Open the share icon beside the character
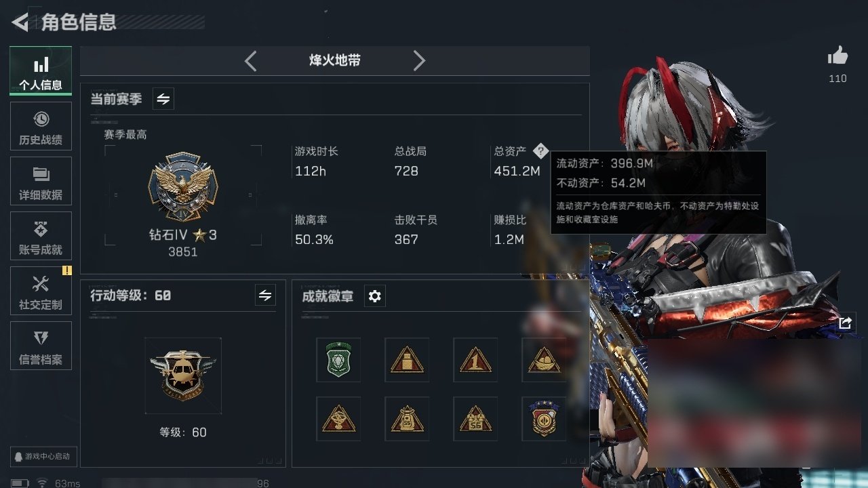Screen dimensions: 868x488 (844, 323)
